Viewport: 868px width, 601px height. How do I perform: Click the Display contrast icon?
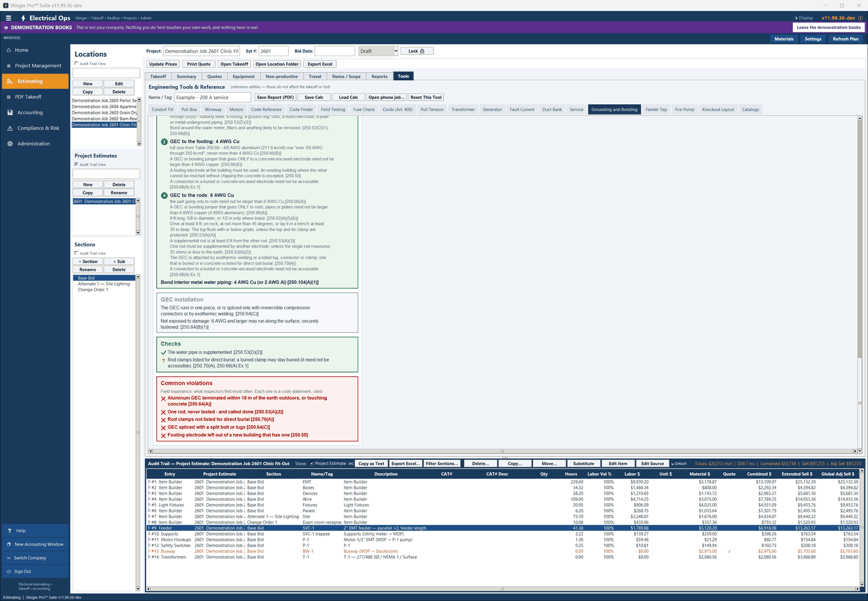click(796, 18)
